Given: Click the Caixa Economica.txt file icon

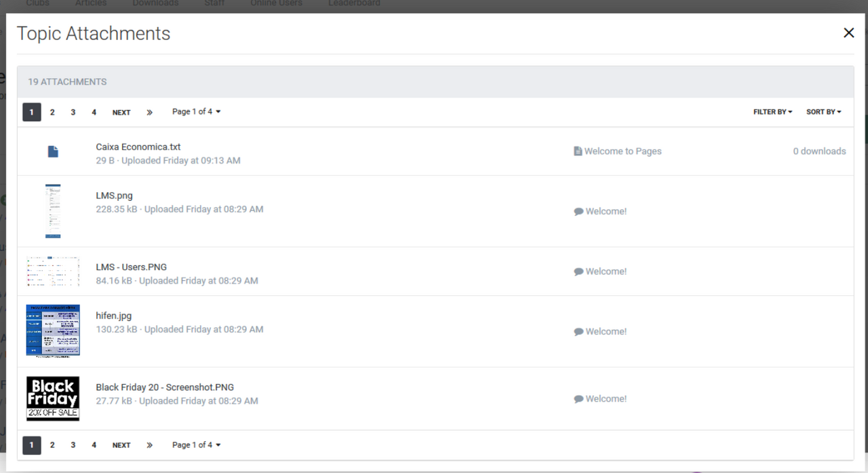Looking at the screenshot, I should 53,151.
